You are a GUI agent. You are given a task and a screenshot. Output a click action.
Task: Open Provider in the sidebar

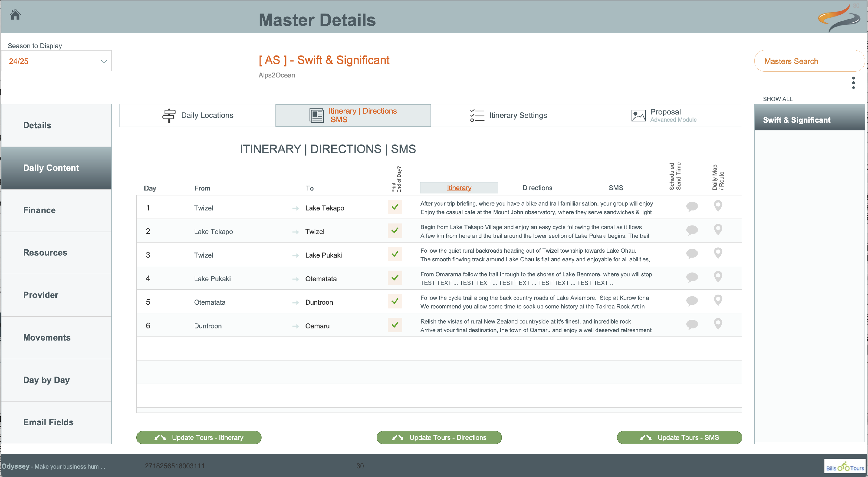pyautogui.click(x=56, y=295)
